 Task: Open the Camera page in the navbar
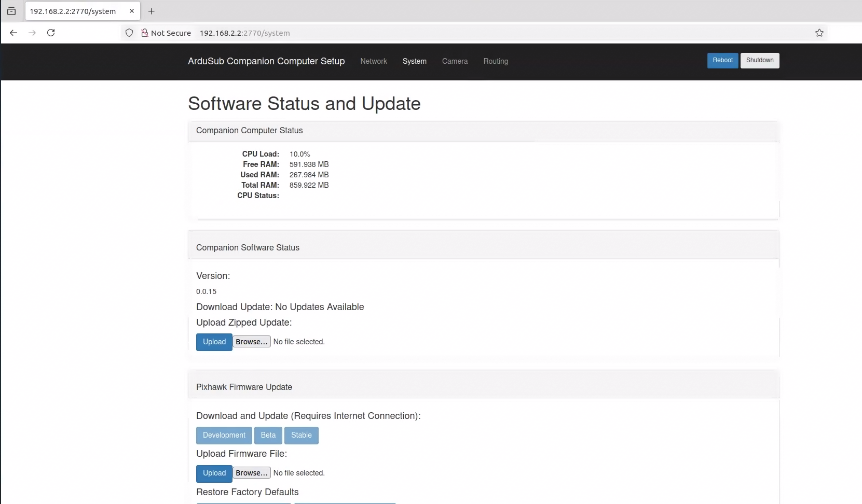(455, 61)
